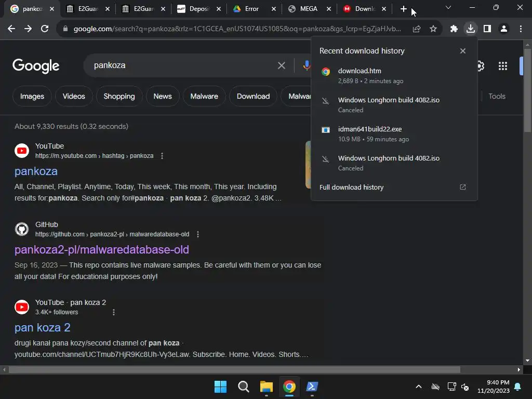Open pankoza2-pl/malwaredatabase-old GitHub result
The height and width of the screenshot is (399, 532).
coord(102,250)
